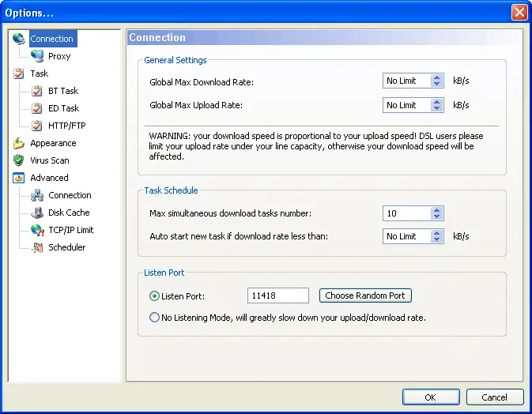The image size is (532, 414).
Task: Confirm options with OK
Action: click(x=431, y=397)
